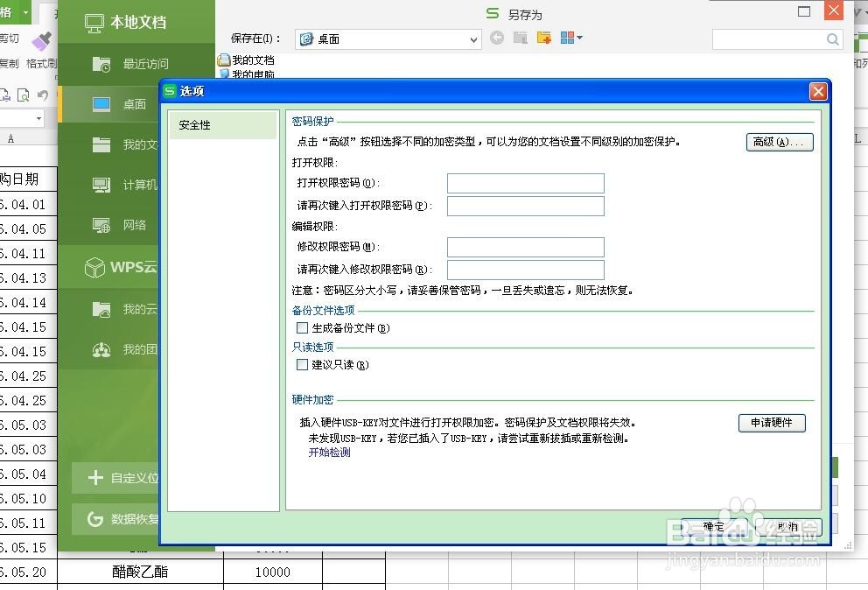Viewport: 868px width, 590px height.
Task: Create a new folder using the toolbar icon
Action: 545,38
